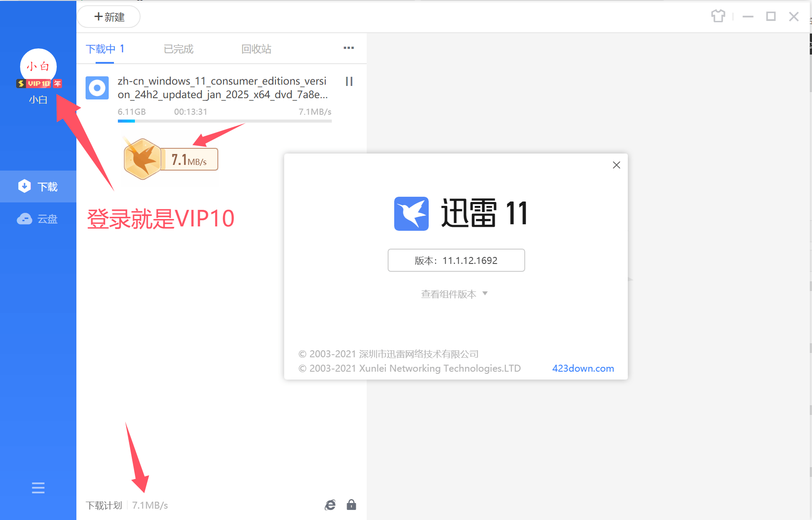Click the golden bird speed-up badge
This screenshot has height=520, width=812.
(x=143, y=159)
